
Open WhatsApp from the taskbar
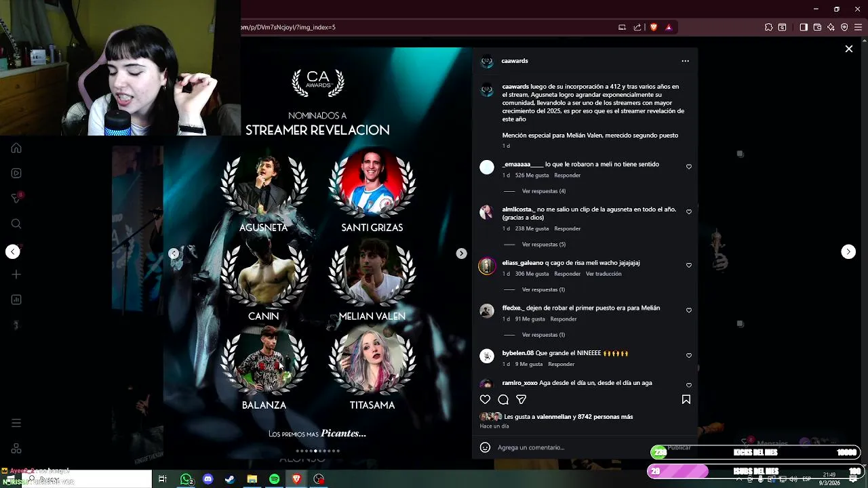tap(186, 479)
